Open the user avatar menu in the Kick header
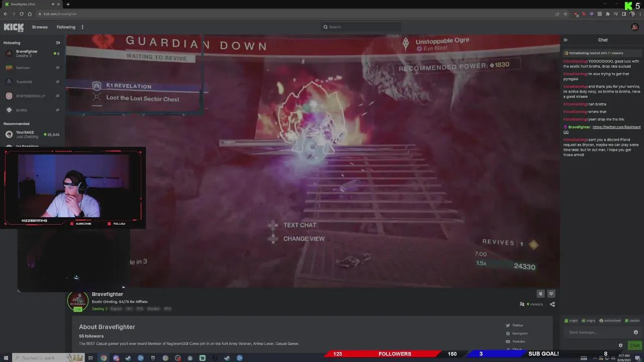 [635, 27]
